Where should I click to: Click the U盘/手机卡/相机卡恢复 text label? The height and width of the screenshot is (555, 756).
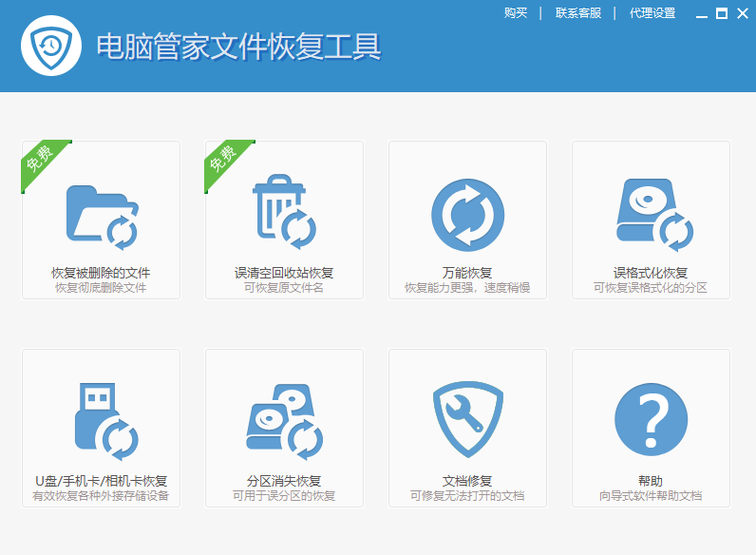101,480
